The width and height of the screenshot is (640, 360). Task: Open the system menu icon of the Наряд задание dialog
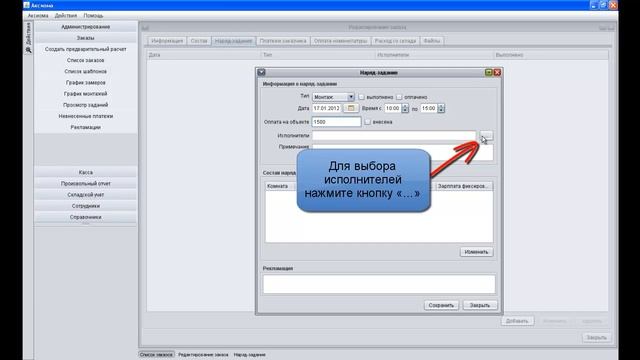262,72
